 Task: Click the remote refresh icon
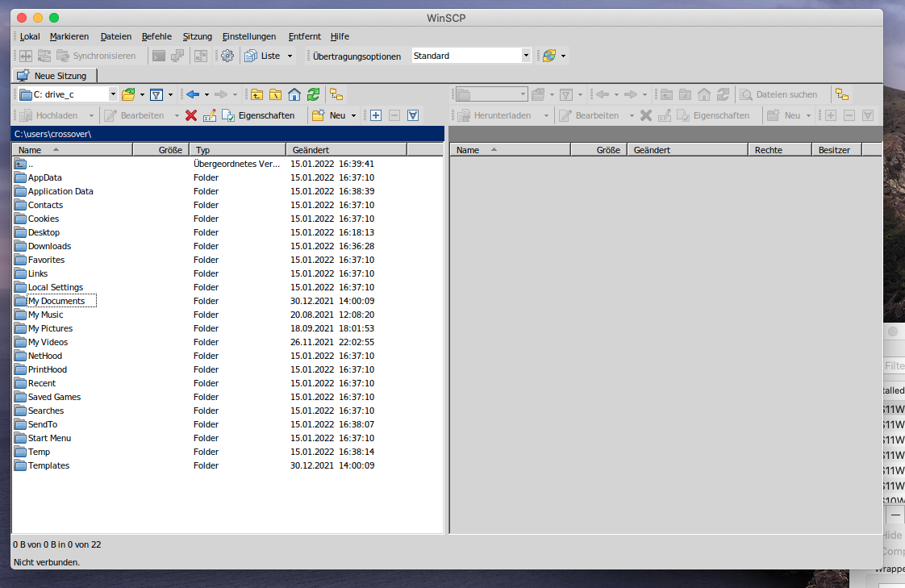[724, 94]
